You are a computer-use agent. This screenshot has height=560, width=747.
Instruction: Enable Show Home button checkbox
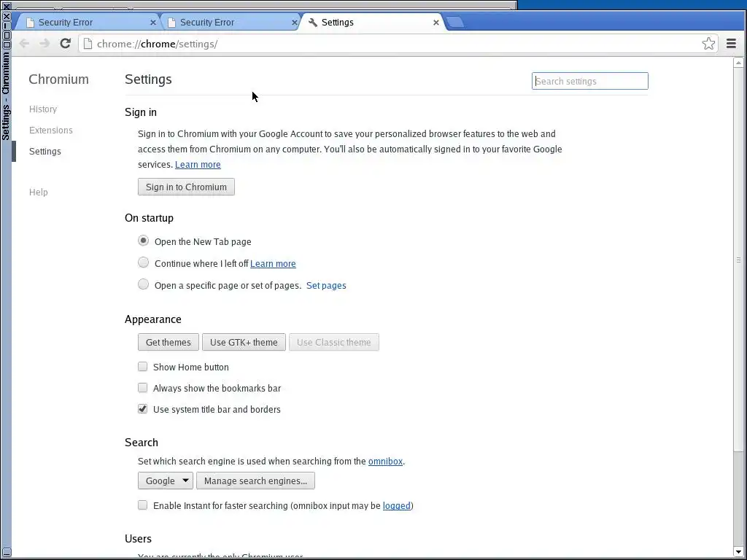pos(142,367)
